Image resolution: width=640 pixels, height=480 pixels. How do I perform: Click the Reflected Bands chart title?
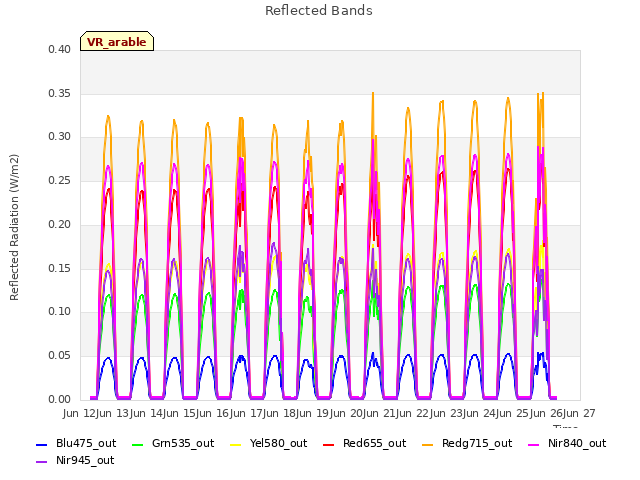[319, 11]
